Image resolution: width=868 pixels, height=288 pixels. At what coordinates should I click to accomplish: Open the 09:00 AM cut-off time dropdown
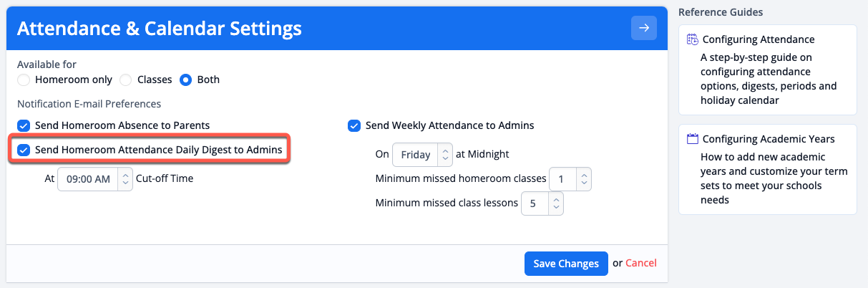coord(94,178)
